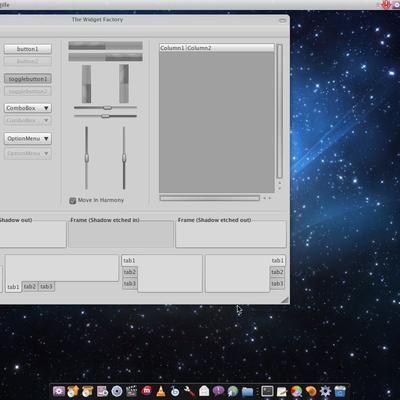Screen dimensions: 400x400
Task: Click the green globe icon in dock
Action: (x=233, y=391)
